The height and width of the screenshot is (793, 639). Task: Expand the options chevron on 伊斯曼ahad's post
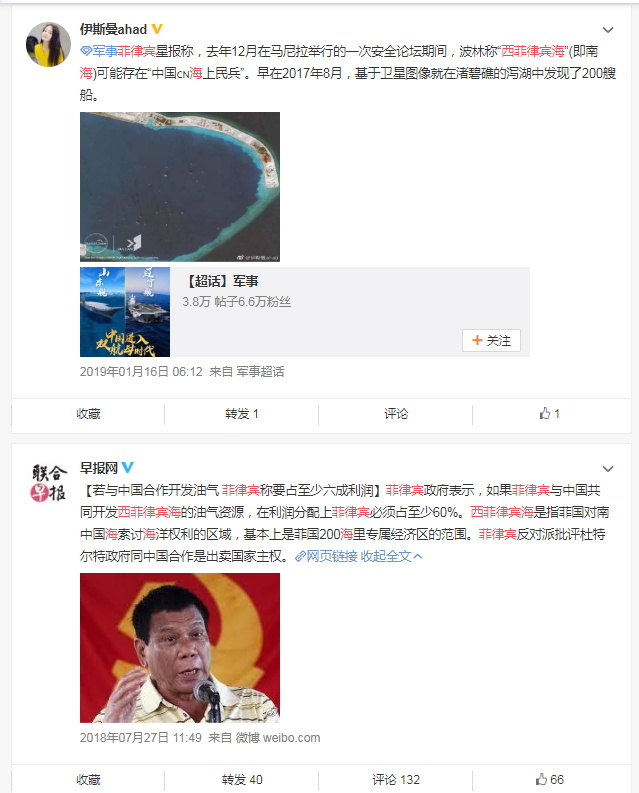[x=608, y=30]
